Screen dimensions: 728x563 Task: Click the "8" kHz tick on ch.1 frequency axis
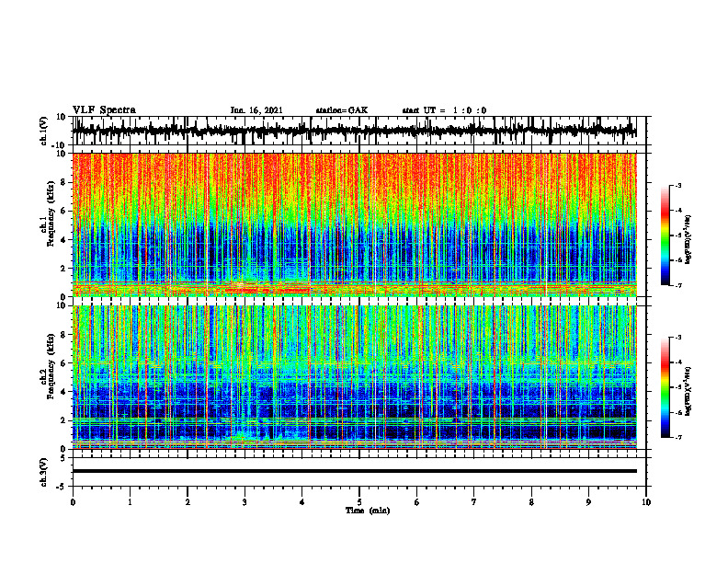coord(63,182)
